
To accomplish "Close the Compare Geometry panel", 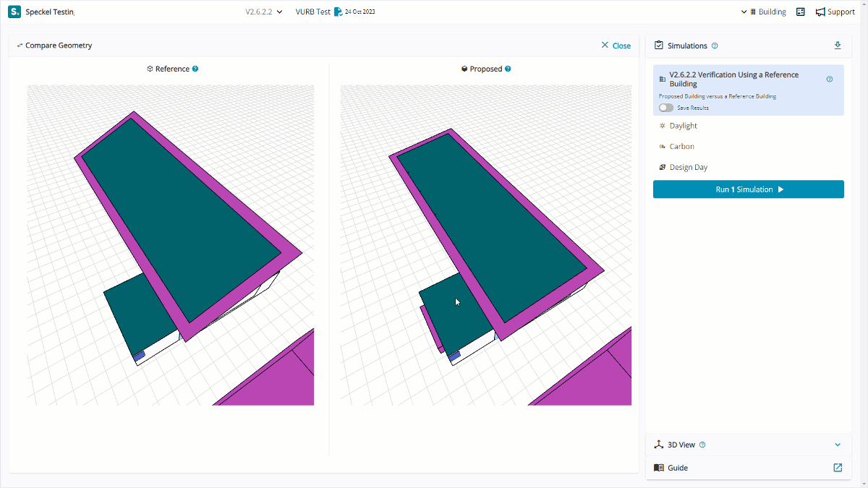I will [x=616, y=46].
